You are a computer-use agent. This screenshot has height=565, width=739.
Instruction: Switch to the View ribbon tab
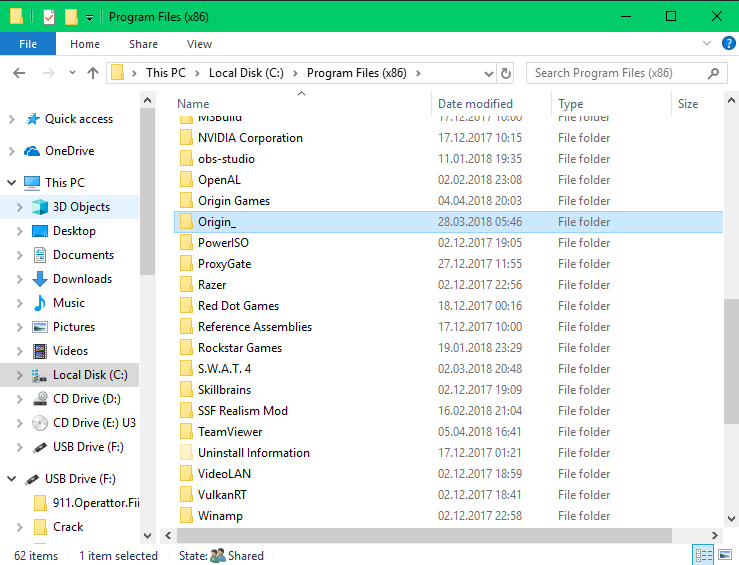(199, 44)
